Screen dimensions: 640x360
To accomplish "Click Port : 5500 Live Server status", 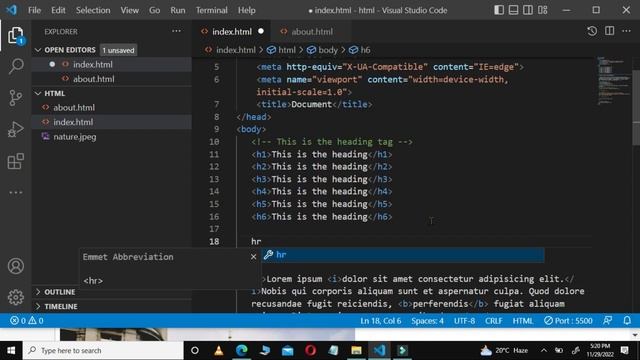I will pyautogui.click(x=568, y=321).
